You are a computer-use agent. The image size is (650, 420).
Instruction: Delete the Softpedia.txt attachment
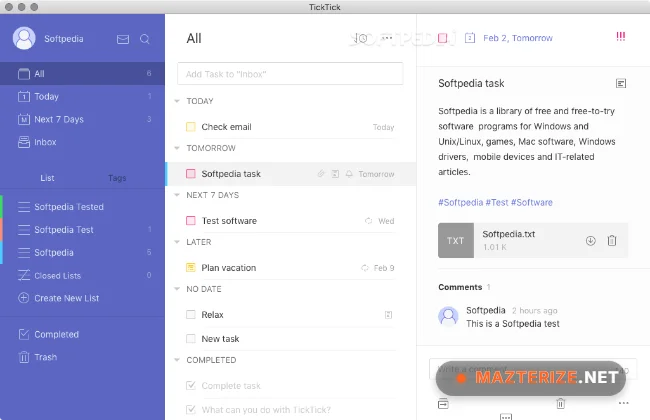[612, 240]
